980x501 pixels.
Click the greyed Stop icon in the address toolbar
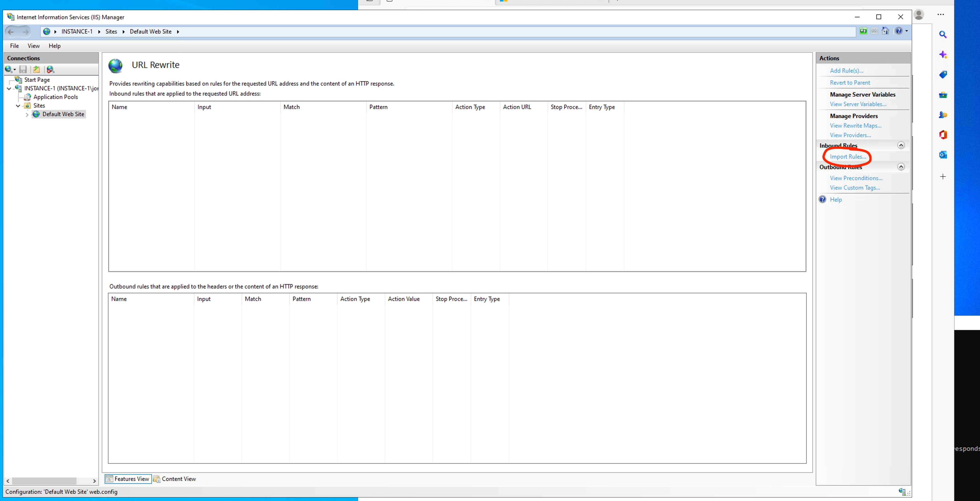click(874, 31)
